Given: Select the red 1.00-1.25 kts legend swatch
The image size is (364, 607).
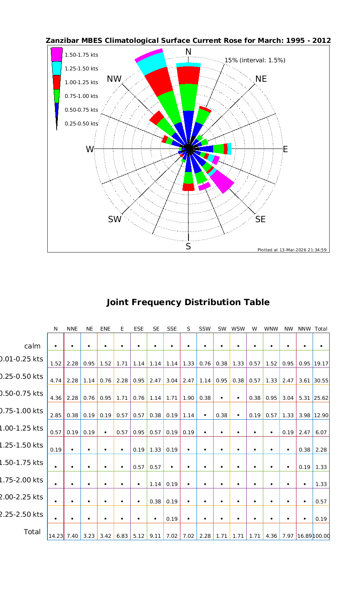Looking at the screenshot, I should [57, 82].
